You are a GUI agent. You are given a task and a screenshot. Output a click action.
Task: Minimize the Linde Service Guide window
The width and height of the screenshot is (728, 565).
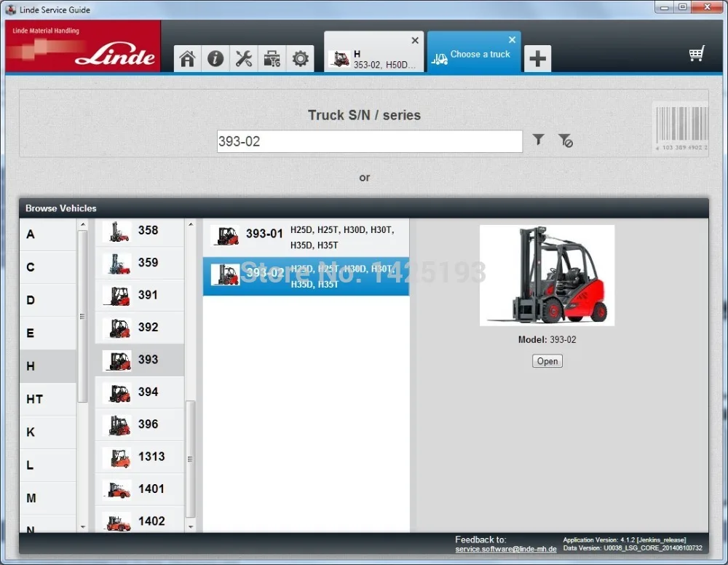click(664, 7)
